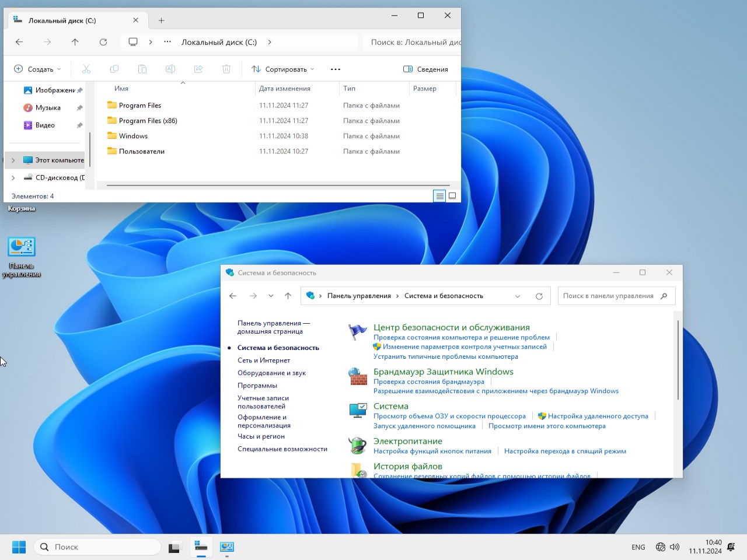Switch Explorer to details list view
The width and height of the screenshot is (747, 560).
(x=439, y=196)
